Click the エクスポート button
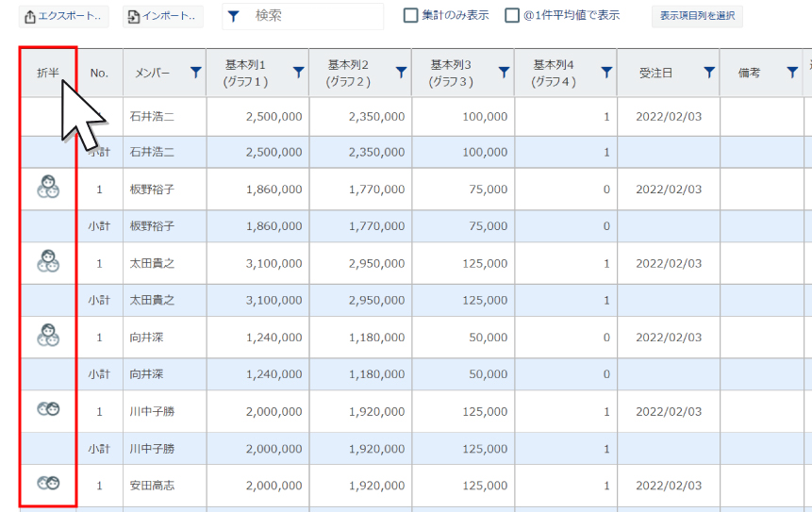812x512 pixels. (64, 16)
